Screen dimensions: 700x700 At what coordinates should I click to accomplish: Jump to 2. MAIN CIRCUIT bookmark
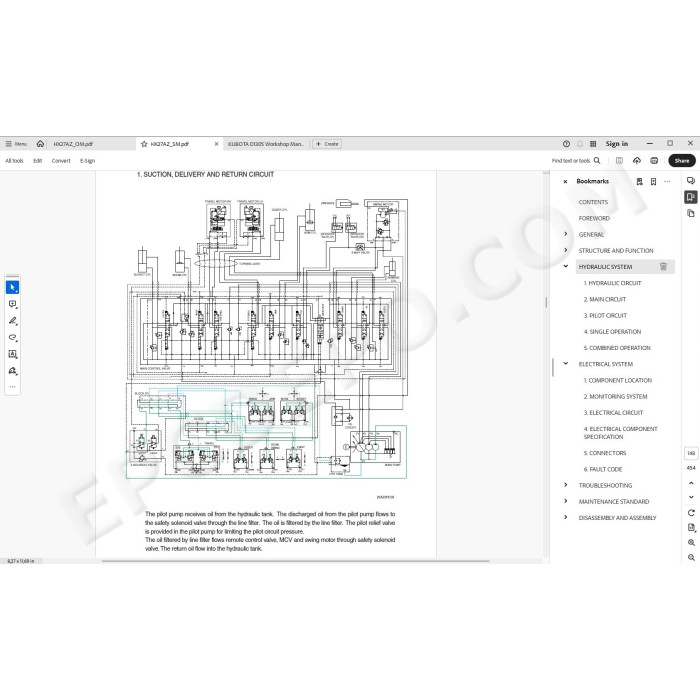coord(605,299)
